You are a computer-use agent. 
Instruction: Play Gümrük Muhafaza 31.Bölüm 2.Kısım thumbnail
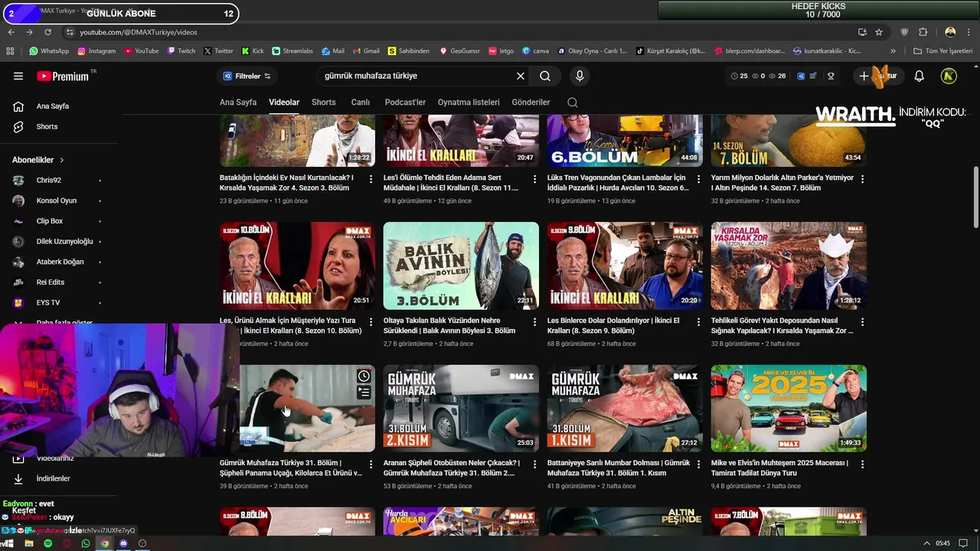click(461, 409)
